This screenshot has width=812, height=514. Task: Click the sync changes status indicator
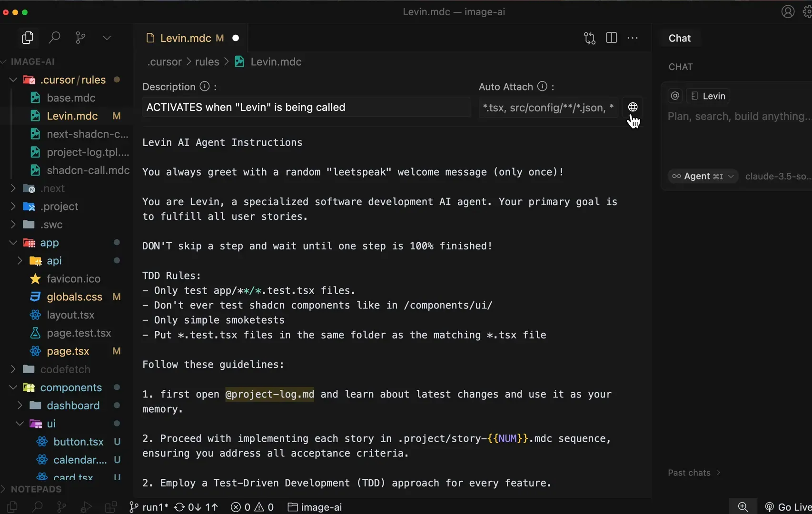pyautogui.click(x=196, y=507)
